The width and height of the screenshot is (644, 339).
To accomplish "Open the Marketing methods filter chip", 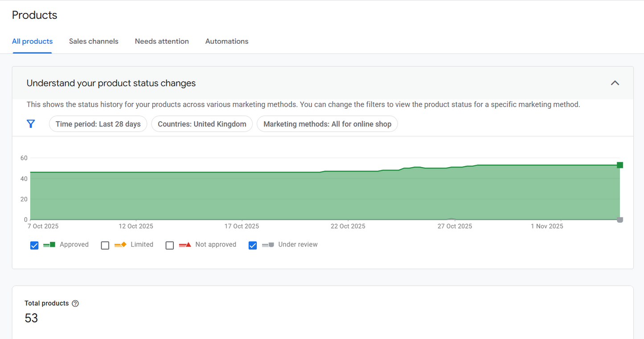I will tap(327, 124).
